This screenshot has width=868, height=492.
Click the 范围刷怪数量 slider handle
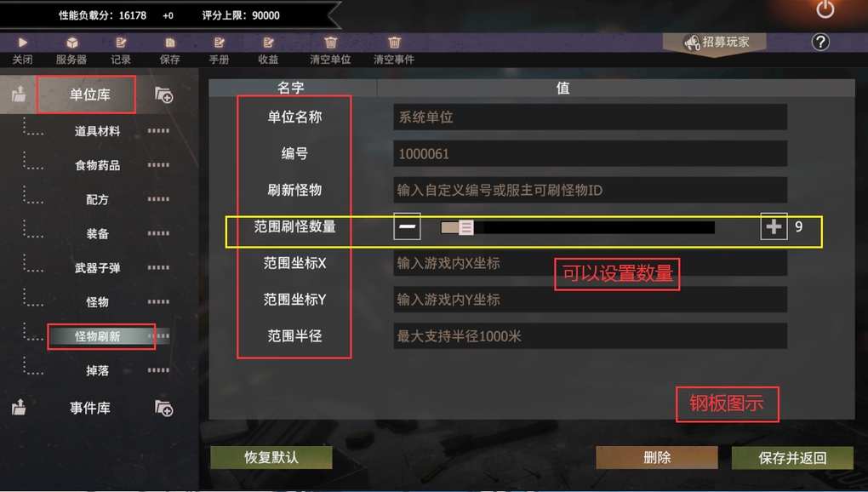465,227
